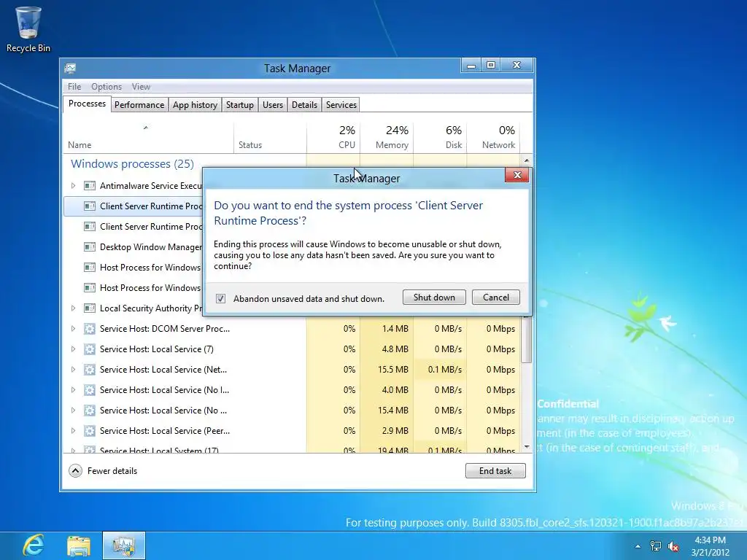This screenshot has height=560, width=747.
Task: Cancel the end process dialog
Action: click(495, 297)
